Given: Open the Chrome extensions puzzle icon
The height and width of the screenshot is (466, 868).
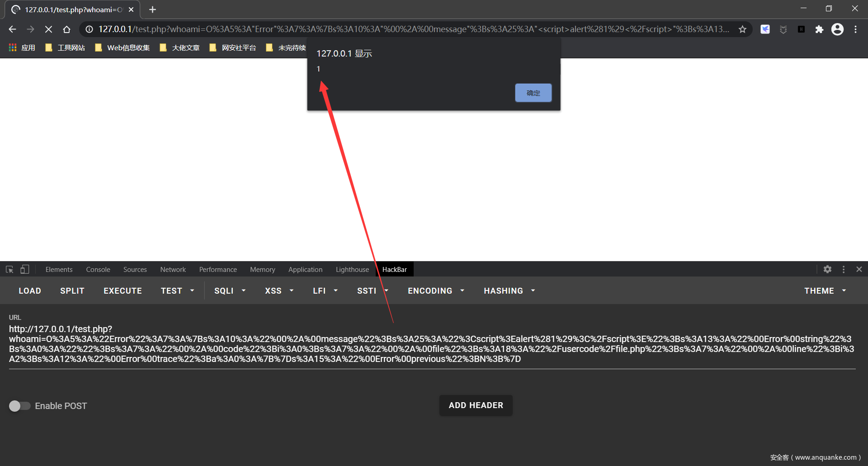Looking at the screenshot, I should (819, 29).
